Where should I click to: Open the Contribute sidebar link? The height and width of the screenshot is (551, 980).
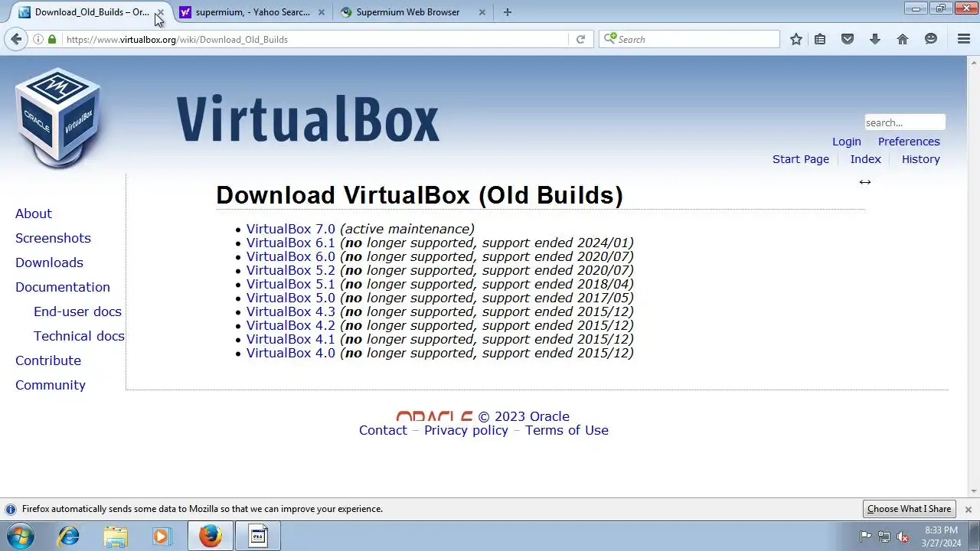[48, 360]
